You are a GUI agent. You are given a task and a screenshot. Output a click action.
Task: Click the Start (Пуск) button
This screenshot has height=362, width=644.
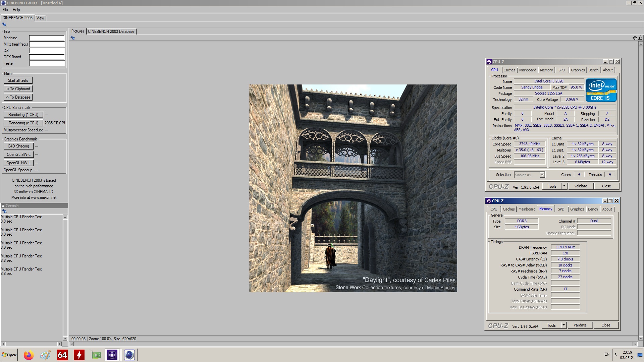(x=9, y=355)
